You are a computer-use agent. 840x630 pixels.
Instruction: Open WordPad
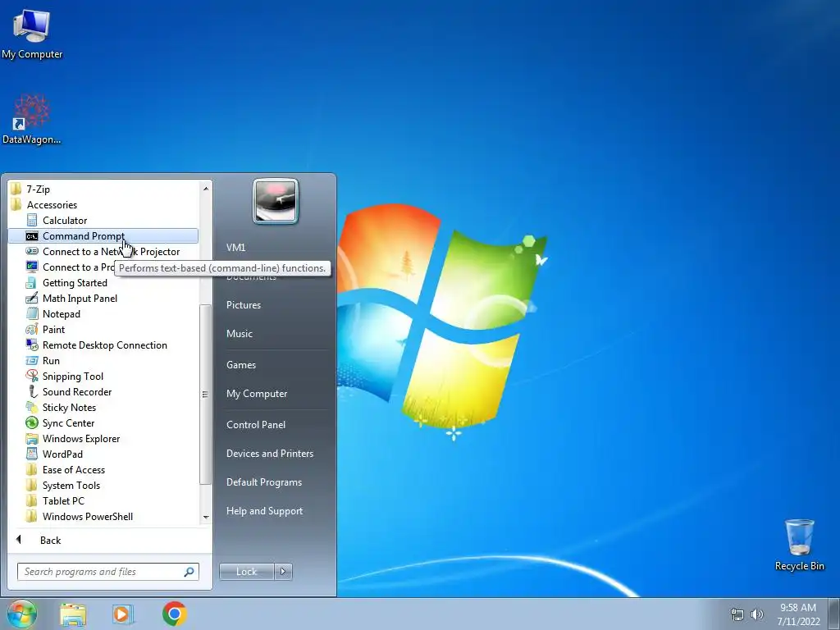coord(62,454)
